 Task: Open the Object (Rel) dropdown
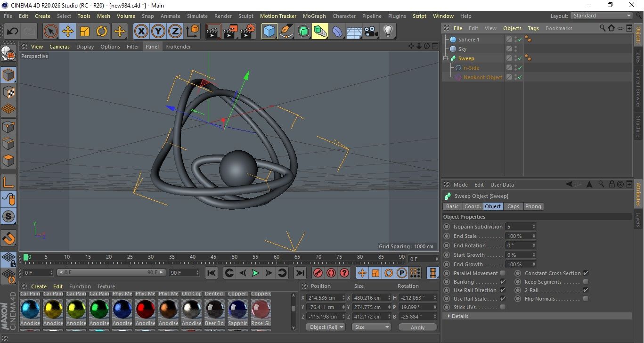[x=326, y=327]
